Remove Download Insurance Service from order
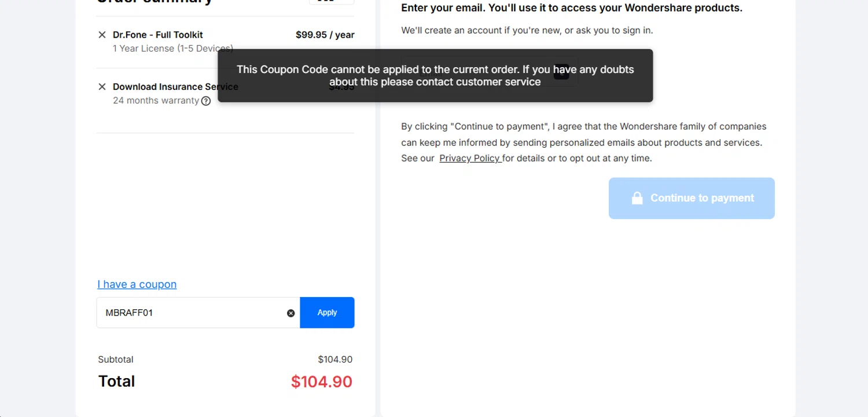 (x=102, y=87)
